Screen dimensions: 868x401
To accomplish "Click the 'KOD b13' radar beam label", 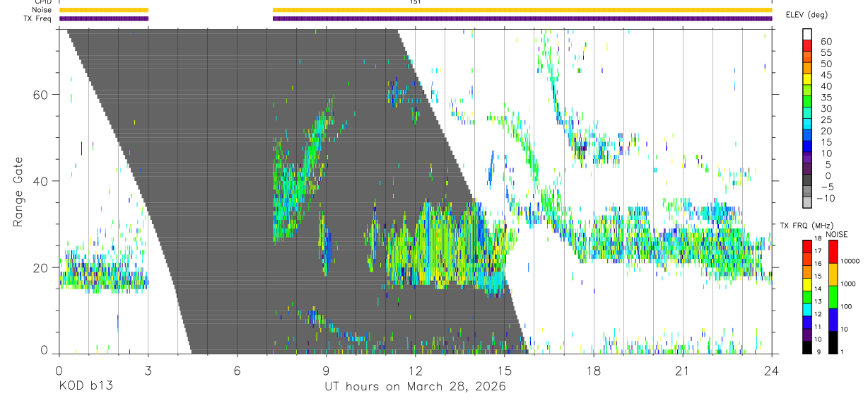I will click(86, 387).
